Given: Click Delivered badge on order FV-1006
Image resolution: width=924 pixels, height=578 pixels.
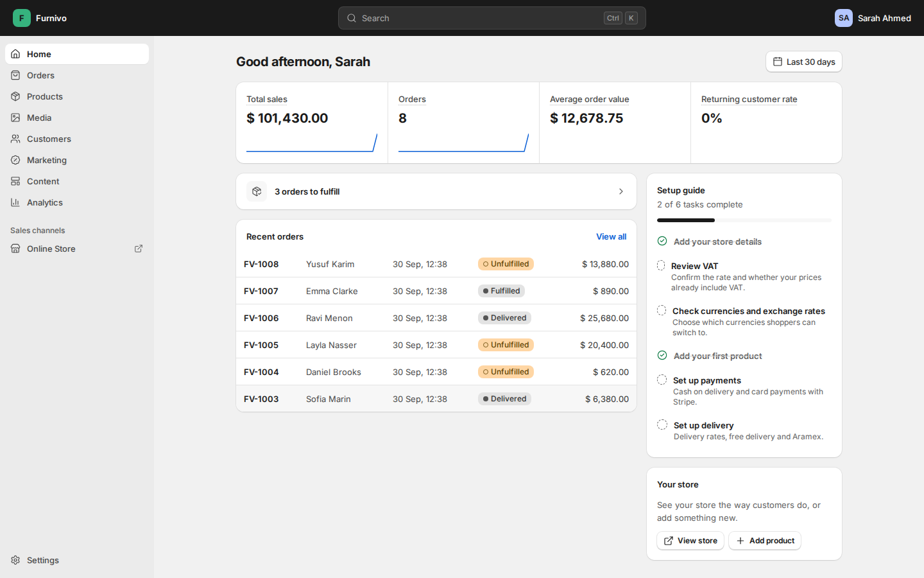Looking at the screenshot, I should (x=504, y=318).
